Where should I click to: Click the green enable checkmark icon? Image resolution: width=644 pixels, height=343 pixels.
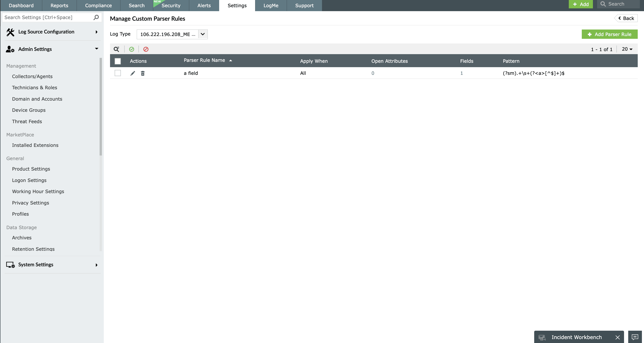pos(131,49)
